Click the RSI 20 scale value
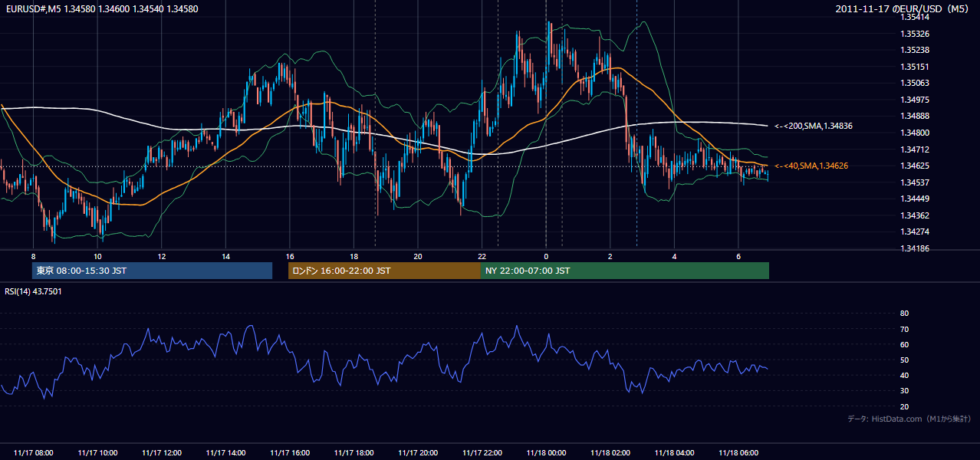Viewport: 980px width, 460px height. (x=904, y=406)
